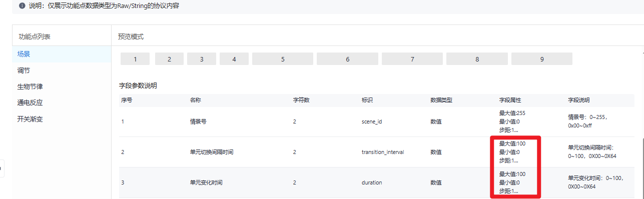Click the 预览模式 header label
The height and width of the screenshot is (199, 644).
point(131,36)
